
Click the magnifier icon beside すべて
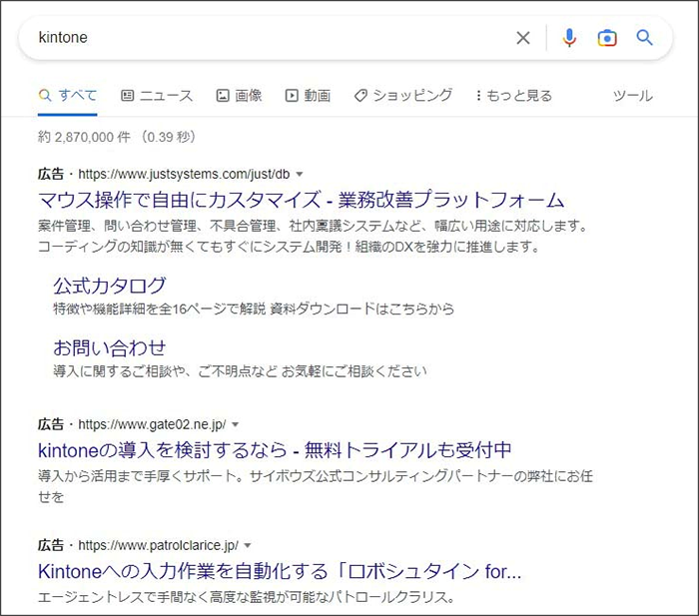pos(45,95)
